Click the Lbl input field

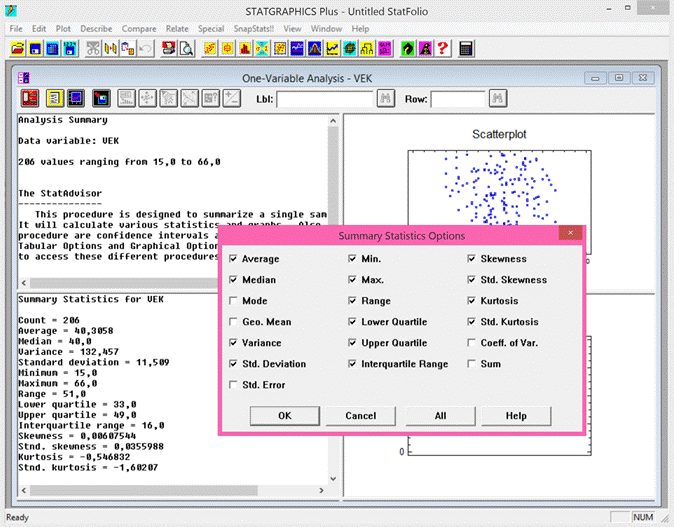[x=325, y=99]
